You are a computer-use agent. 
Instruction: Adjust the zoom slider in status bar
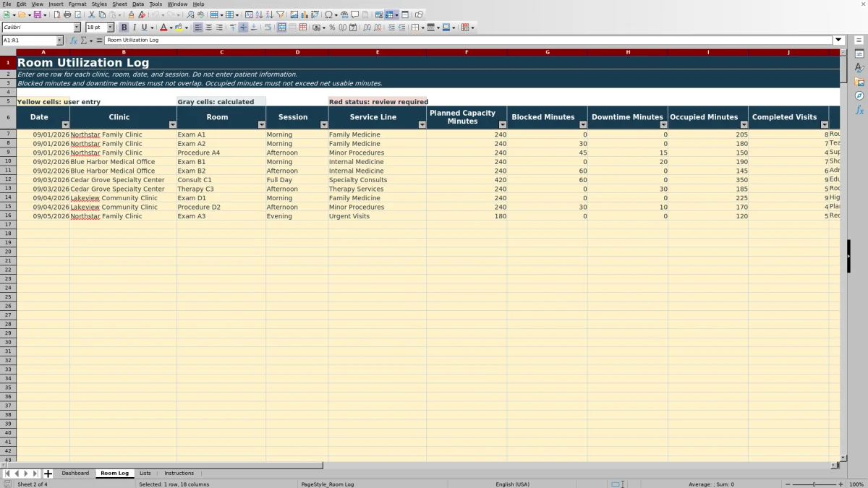tap(814, 484)
